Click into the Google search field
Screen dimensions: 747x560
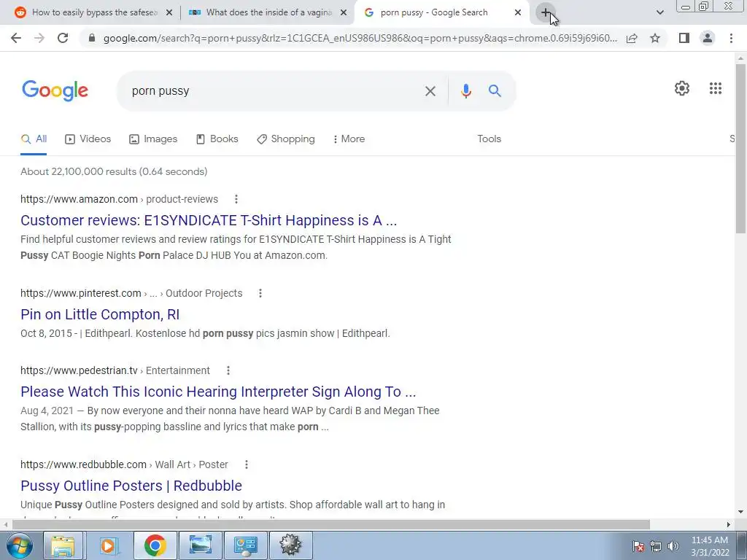[x=274, y=91]
